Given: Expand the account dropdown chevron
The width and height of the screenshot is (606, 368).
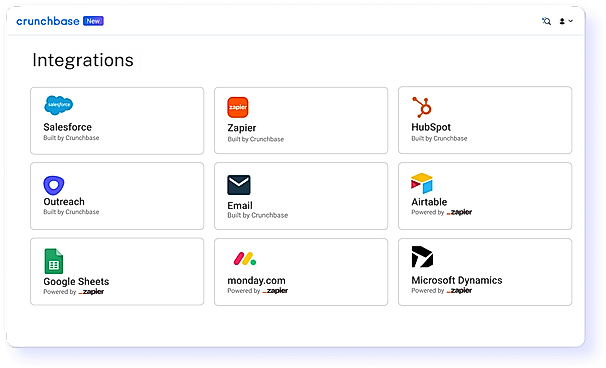Looking at the screenshot, I should [x=570, y=21].
